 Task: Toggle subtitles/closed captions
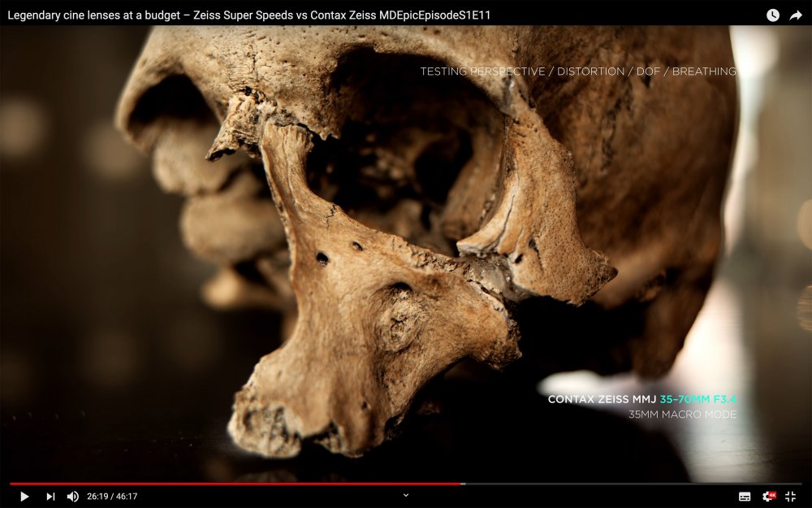[x=745, y=496]
